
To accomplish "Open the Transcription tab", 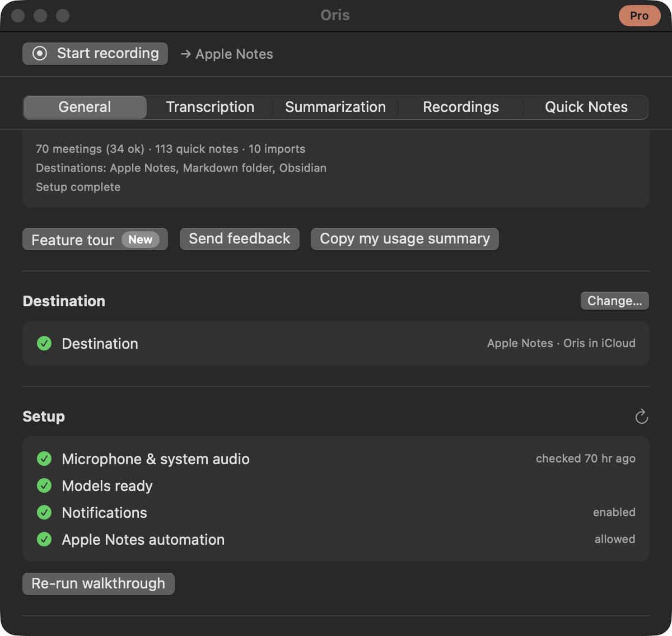I will coord(210,107).
